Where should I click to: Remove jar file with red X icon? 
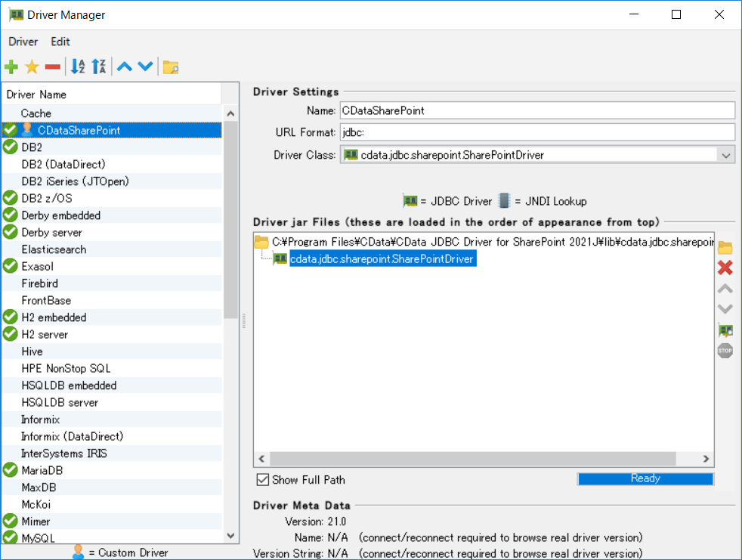(x=725, y=268)
